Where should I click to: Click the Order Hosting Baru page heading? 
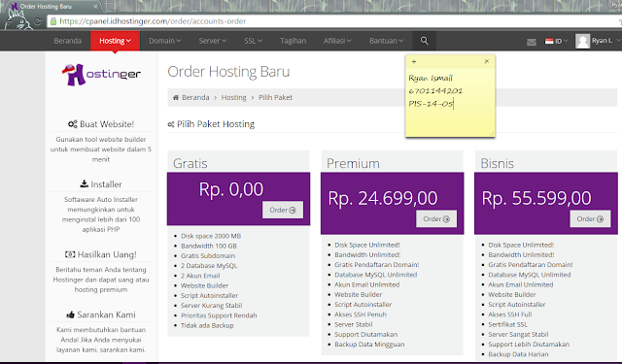[x=228, y=72]
